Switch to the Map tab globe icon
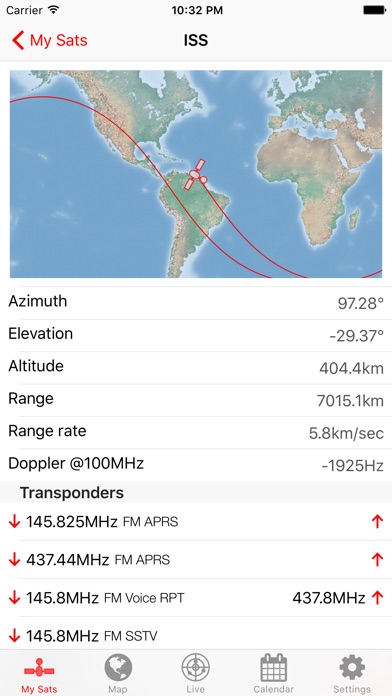The height and width of the screenshot is (696, 392). tap(118, 668)
